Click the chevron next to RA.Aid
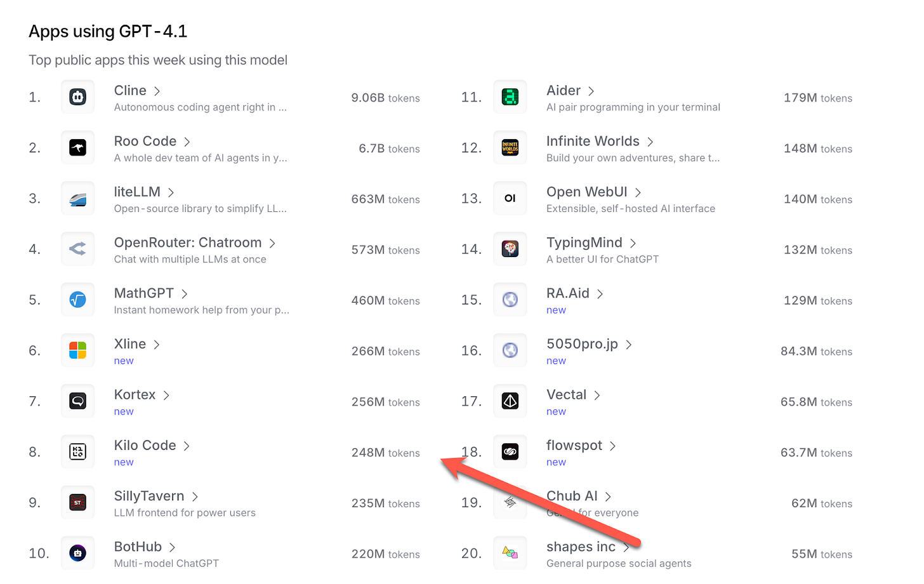 pyautogui.click(x=600, y=294)
